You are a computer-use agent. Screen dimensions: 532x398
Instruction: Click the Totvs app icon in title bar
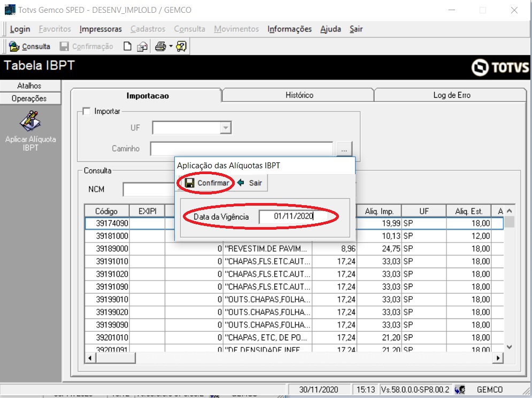[x=10, y=10]
